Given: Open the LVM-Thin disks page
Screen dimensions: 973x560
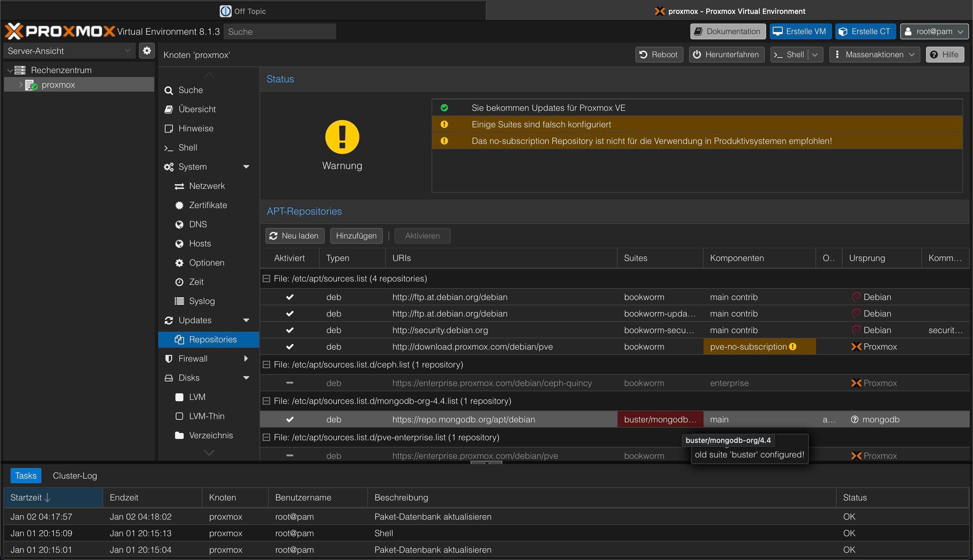Looking at the screenshot, I should pos(207,416).
